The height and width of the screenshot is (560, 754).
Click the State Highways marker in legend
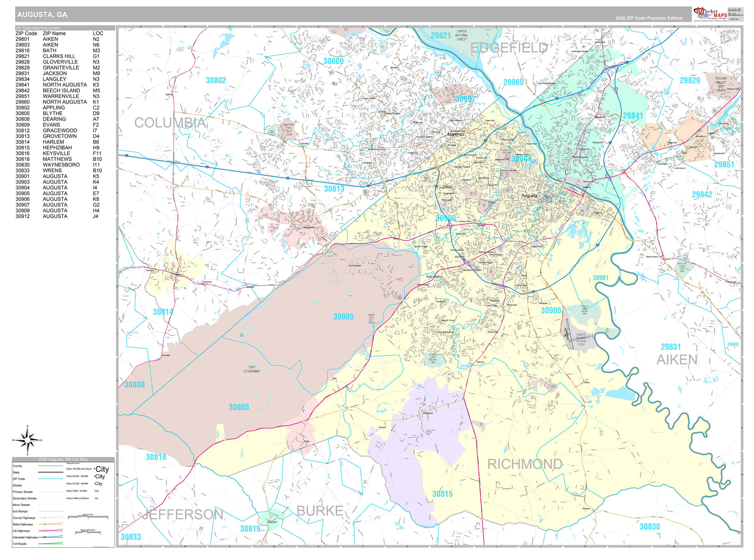44,524
